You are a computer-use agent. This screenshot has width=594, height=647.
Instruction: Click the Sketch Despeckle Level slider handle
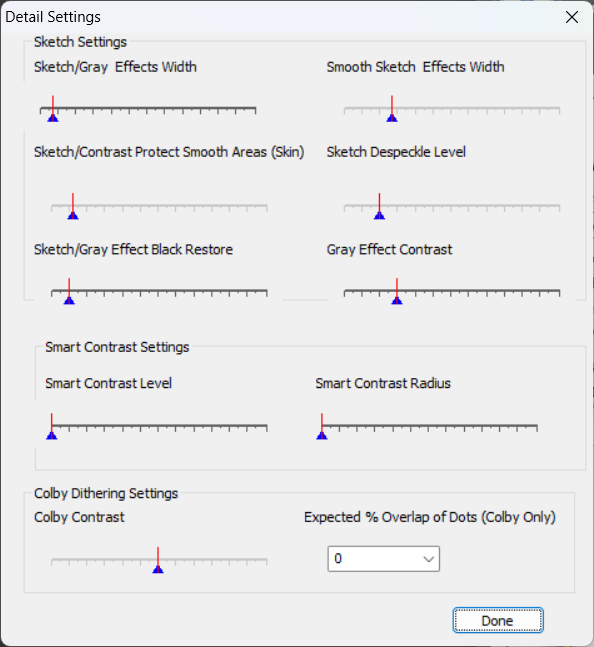click(380, 206)
